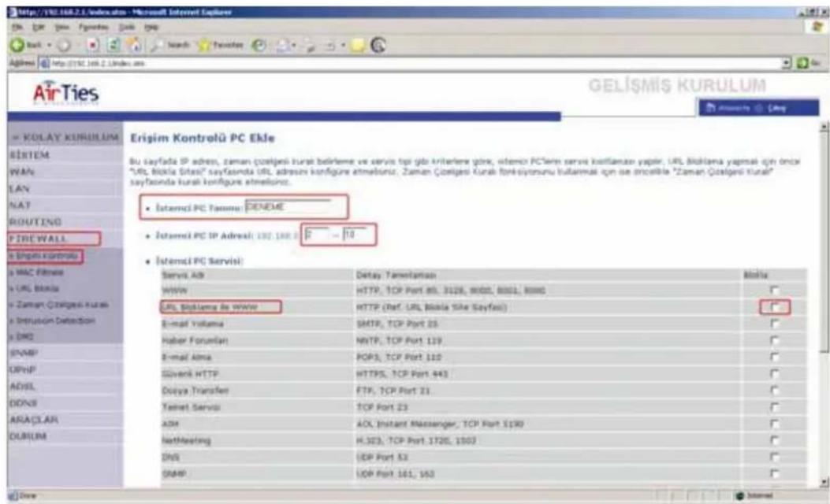Open ADSL menu in sidebar
The height and width of the screenshot is (504, 830).
tap(22, 386)
